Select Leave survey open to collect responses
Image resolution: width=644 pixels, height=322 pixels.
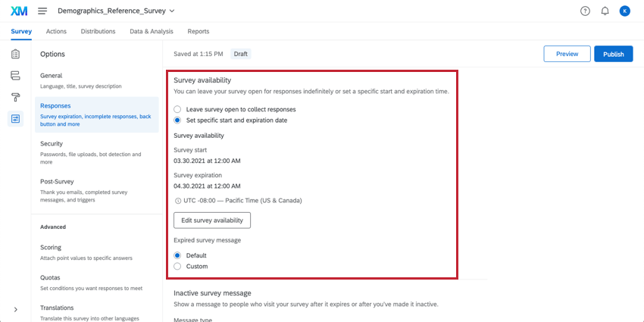coord(177,110)
